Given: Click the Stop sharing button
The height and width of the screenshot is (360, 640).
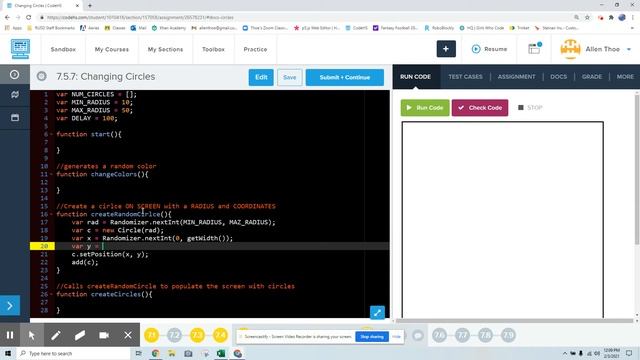Looking at the screenshot, I should click(372, 337).
